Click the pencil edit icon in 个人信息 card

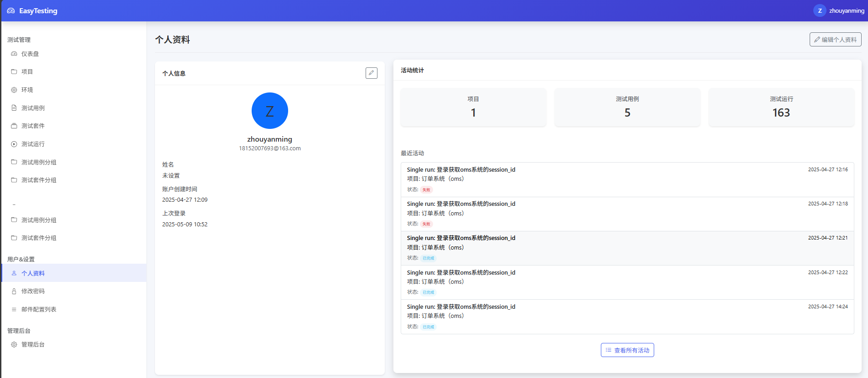372,73
